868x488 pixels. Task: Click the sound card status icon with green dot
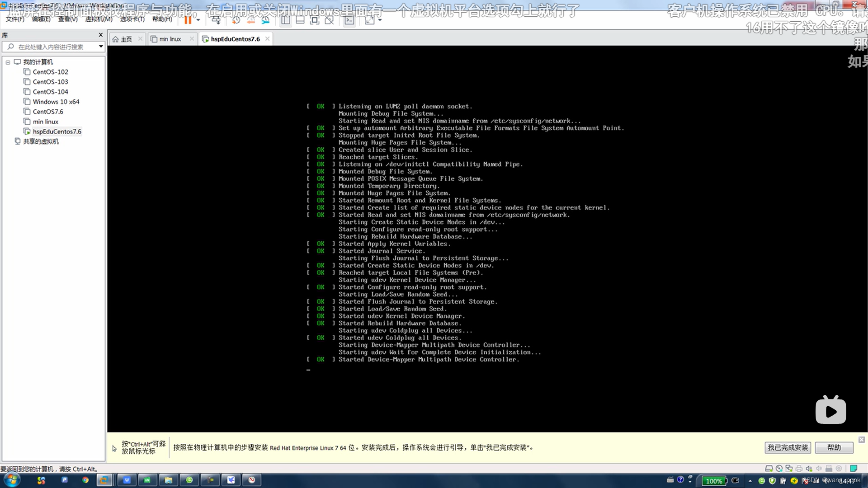point(809,469)
